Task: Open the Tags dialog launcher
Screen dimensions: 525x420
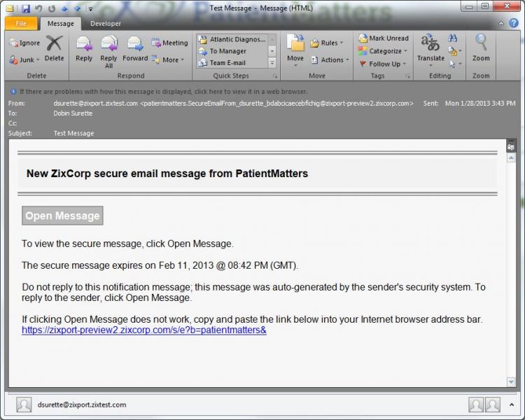Action: [x=407, y=76]
